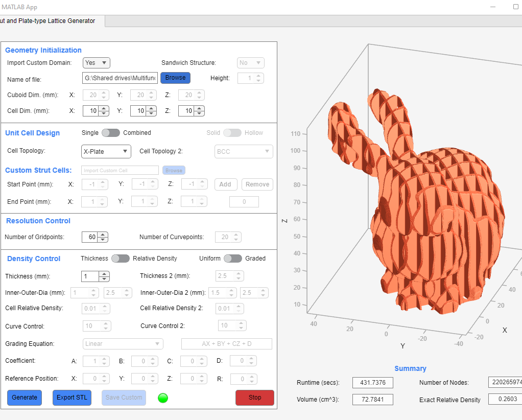Click the Custom Strut Cells Browse button

tap(174, 170)
